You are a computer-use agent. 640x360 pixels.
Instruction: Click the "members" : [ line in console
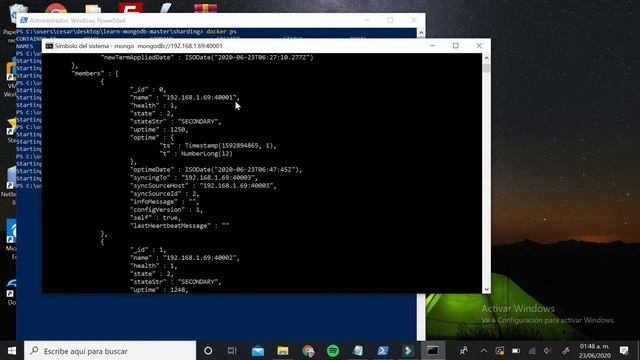click(95, 73)
